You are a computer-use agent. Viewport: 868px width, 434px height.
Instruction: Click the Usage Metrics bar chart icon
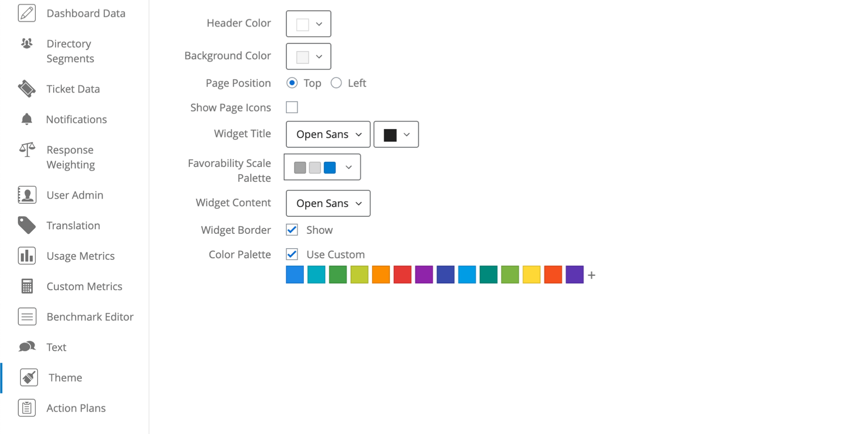click(27, 256)
